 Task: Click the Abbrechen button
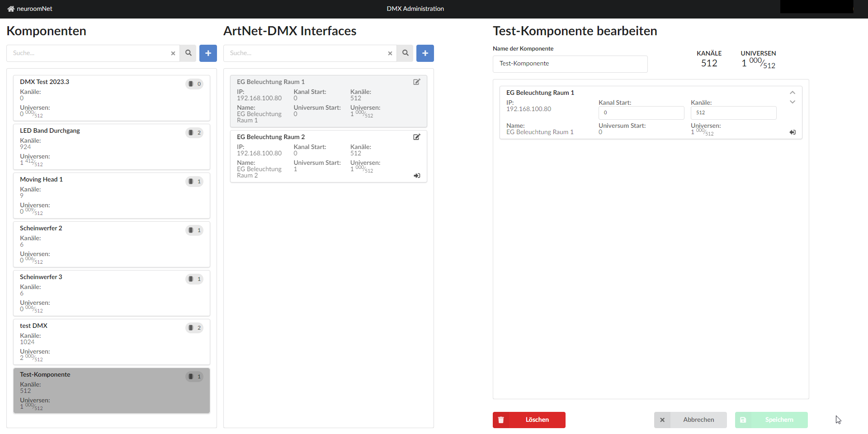pos(690,420)
